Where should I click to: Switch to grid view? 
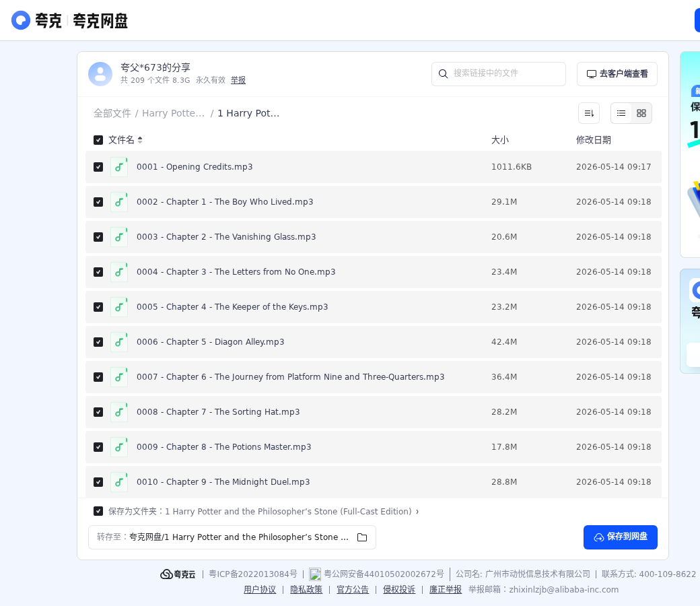click(641, 113)
